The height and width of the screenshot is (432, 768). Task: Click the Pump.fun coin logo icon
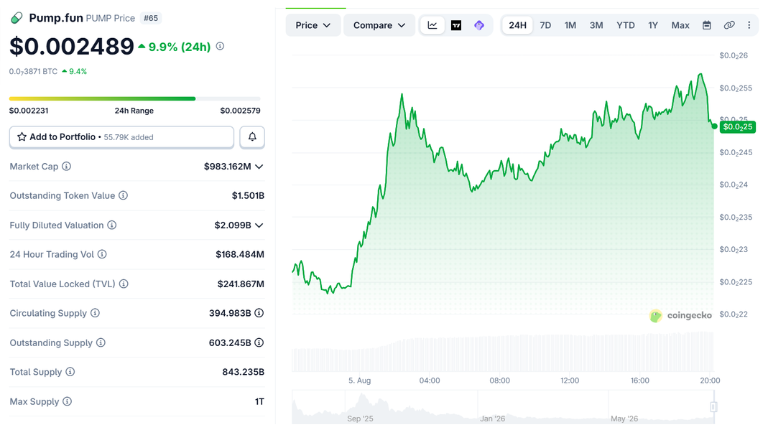(17, 18)
